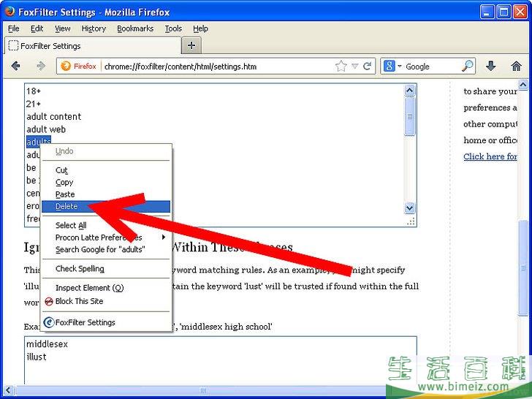Open FoxFilter Settings from context menu
The image size is (532, 399).
coord(106,322)
